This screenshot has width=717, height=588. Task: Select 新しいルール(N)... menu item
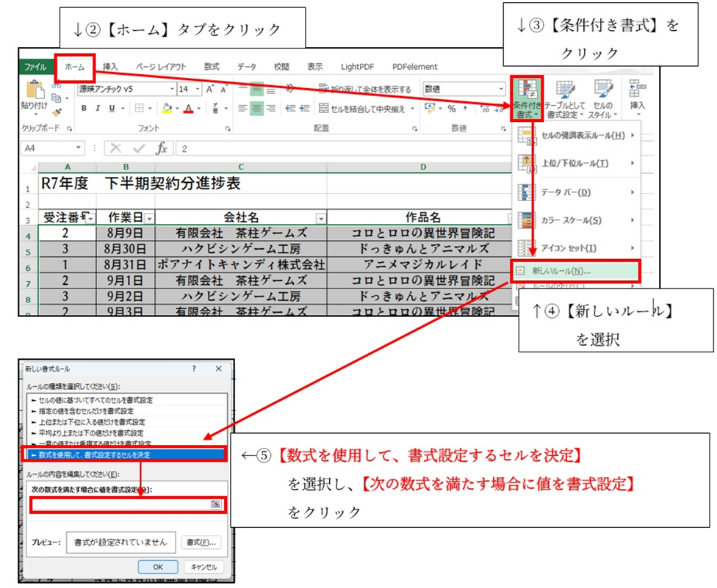click(561, 271)
